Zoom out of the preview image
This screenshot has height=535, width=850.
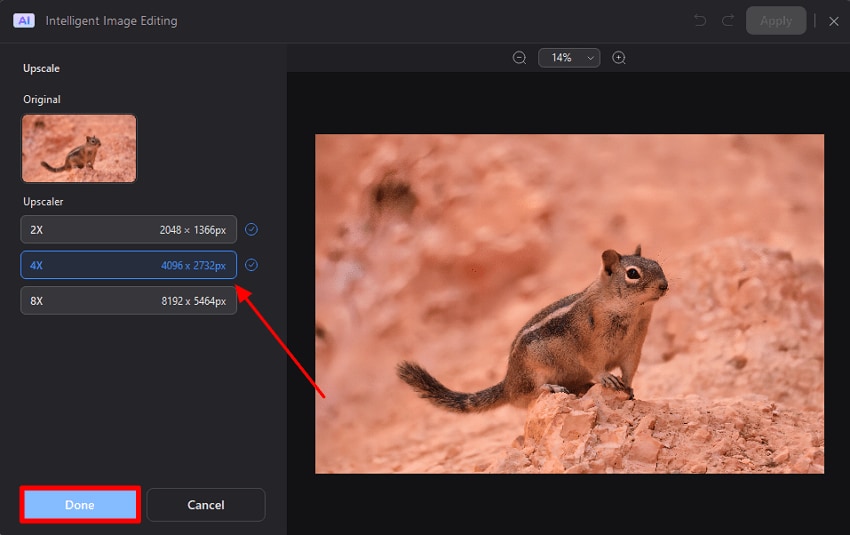(519, 57)
